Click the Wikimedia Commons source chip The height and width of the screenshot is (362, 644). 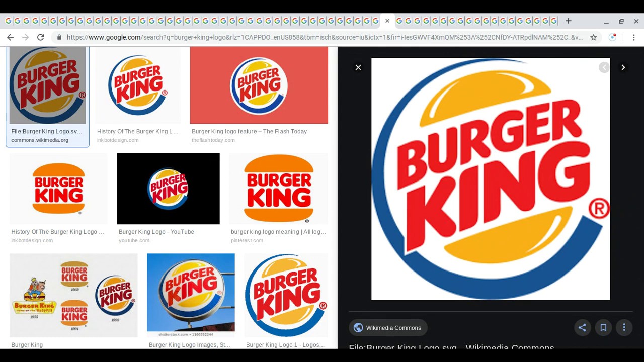pyautogui.click(x=388, y=328)
